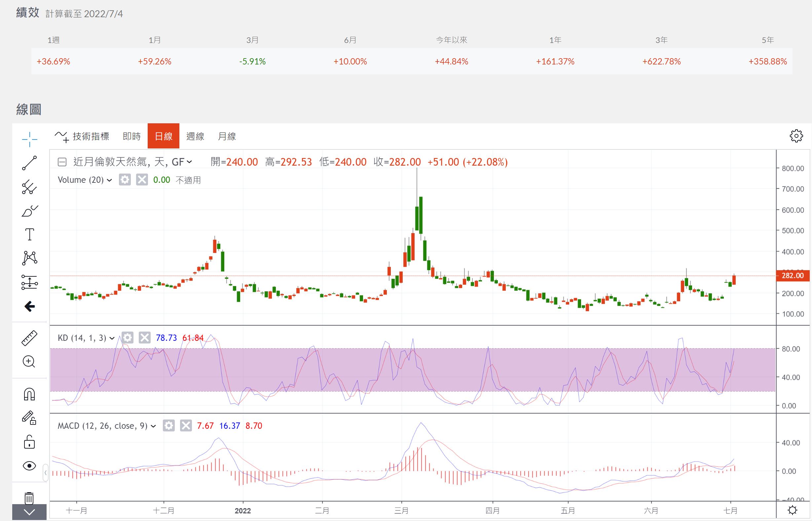Pick the ruler measure tool
Image resolution: width=812 pixels, height=521 pixels.
click(29, 338)
